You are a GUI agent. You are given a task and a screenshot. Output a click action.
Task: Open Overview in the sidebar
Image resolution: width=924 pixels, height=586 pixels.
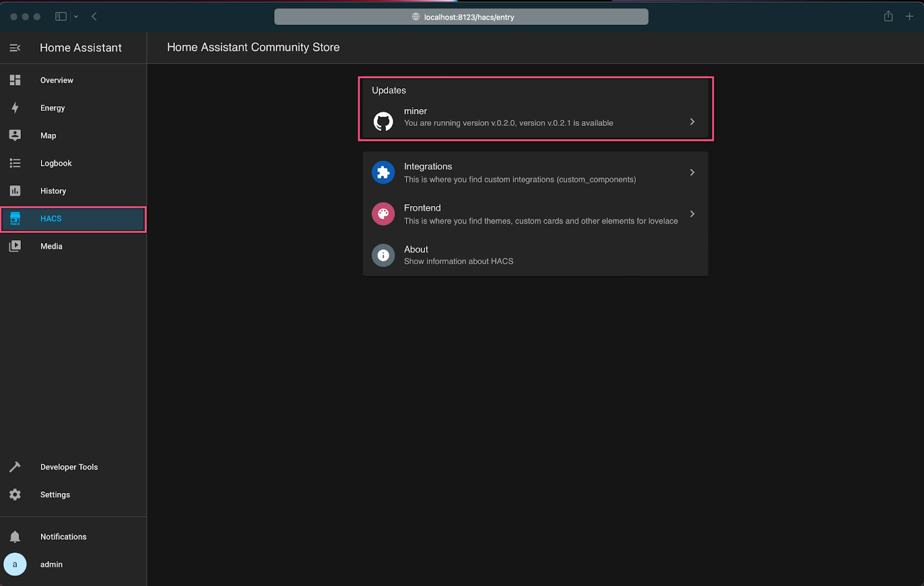click(x=73, y=80)
